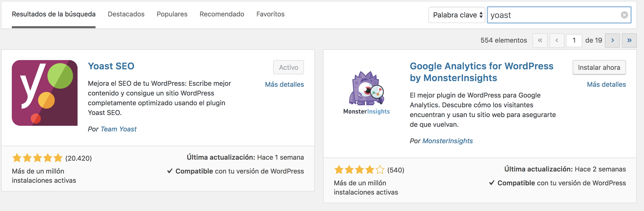Go to the next results page
Screen dimensions: 644x211
[x=612, y=40]
